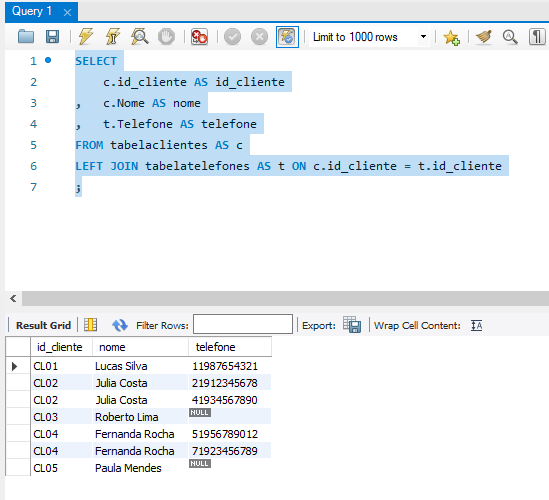The height and width of the screenshot is (500, 549).
Task: Close the Query 1 tab
Action: (x=67, y=13)
